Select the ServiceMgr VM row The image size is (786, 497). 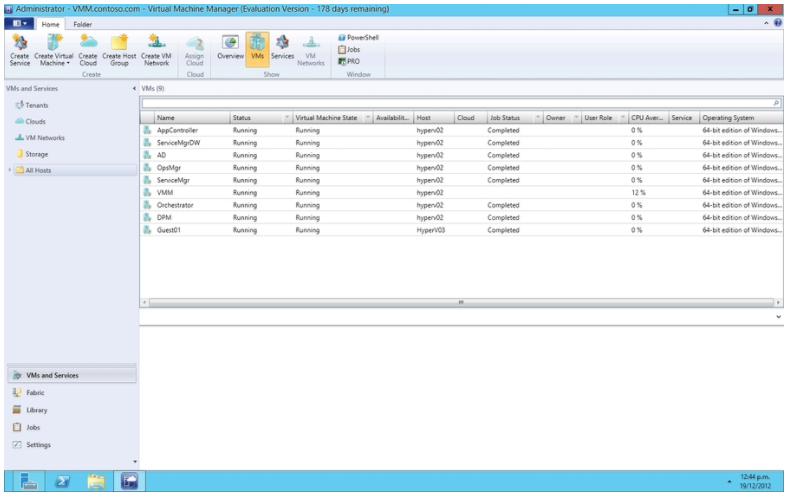pyautogui.click(x=461, y=180)
